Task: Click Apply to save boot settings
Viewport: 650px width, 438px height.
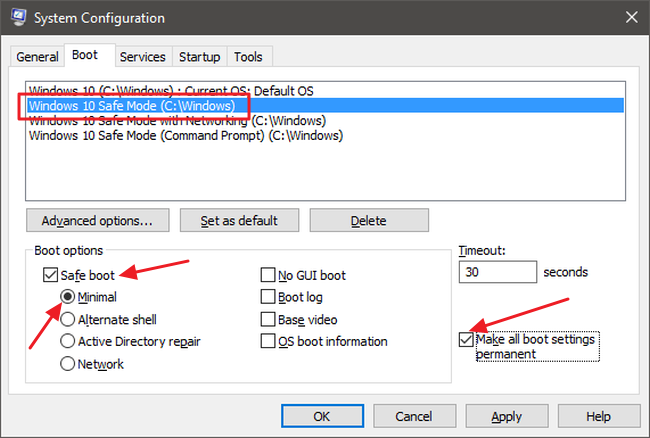Action: [507, 416]
